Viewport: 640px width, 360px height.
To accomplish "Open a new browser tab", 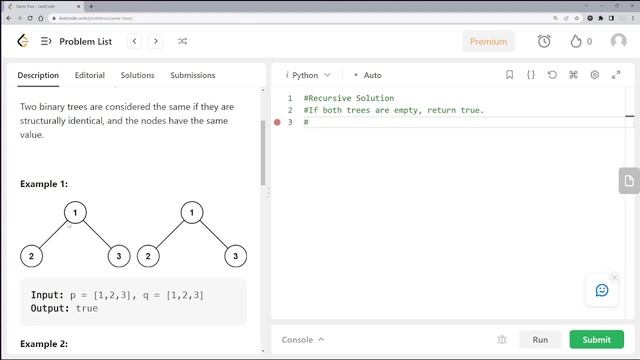I will [91, 6].
